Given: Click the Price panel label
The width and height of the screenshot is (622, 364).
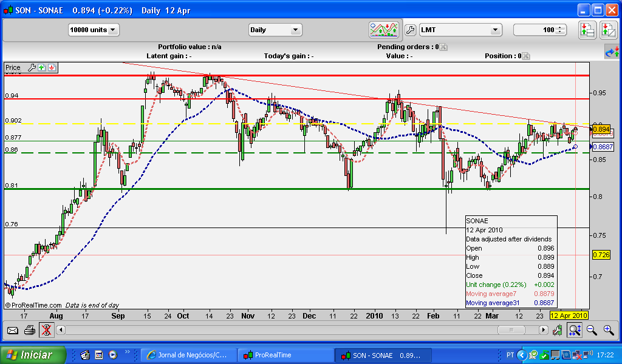Looking at the screenshot, I should pos(13,67).
